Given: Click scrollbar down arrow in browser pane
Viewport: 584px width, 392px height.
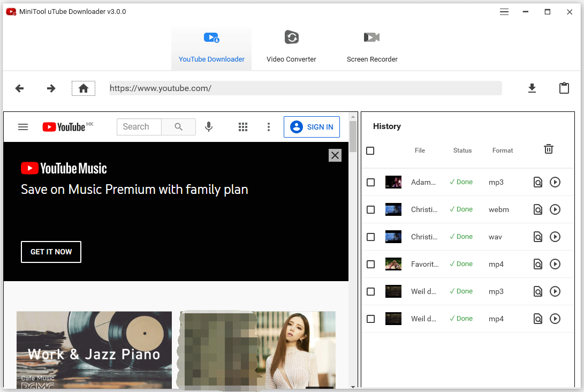Looking at the screenshot, I should tap(353, 387).
